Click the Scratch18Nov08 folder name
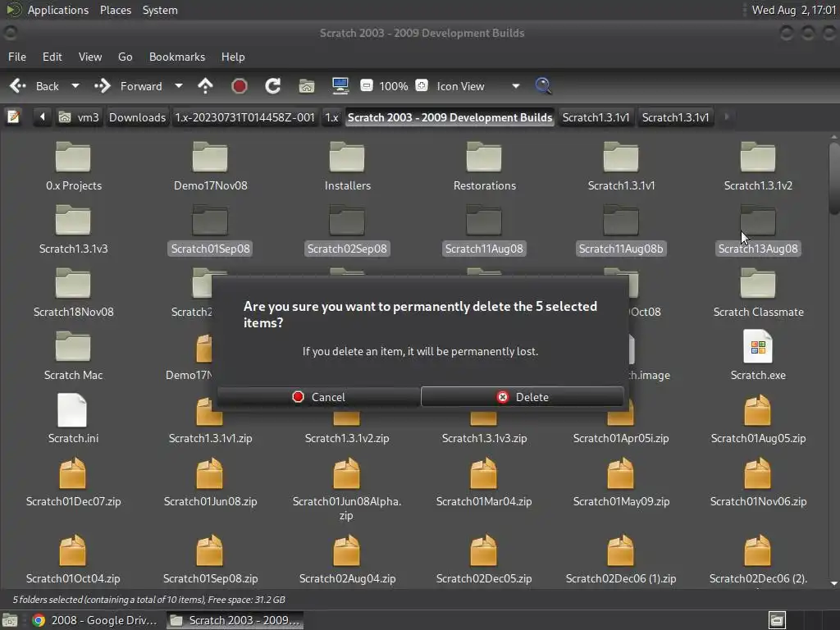Viewport: 840px width, 630px height. 73,312
